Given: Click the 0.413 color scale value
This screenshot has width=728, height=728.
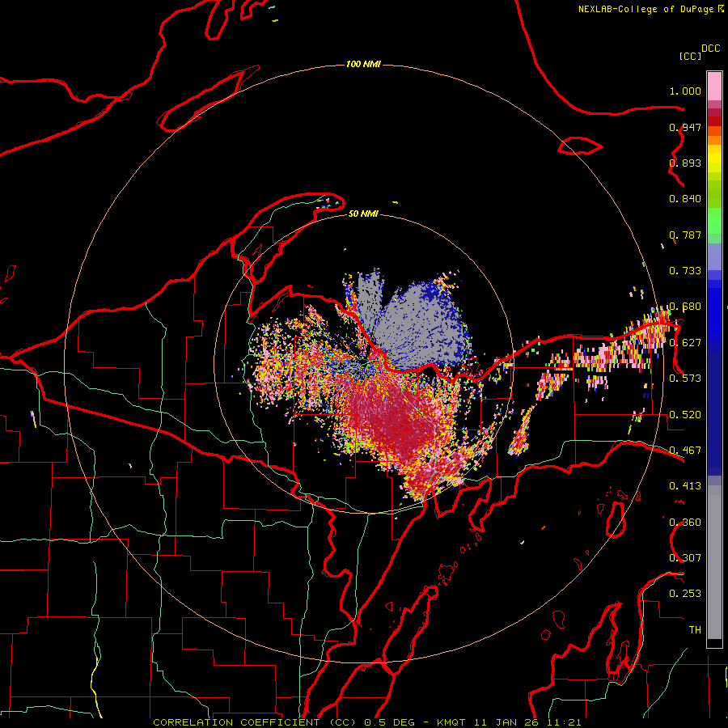Looking at the screenshot, I should tap(685, 486).
